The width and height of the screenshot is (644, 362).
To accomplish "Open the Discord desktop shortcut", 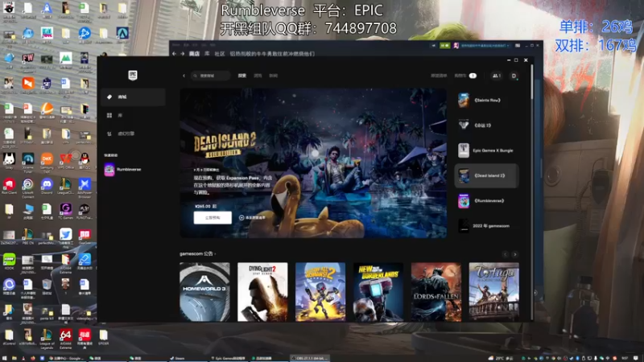I will click(47, 186).
